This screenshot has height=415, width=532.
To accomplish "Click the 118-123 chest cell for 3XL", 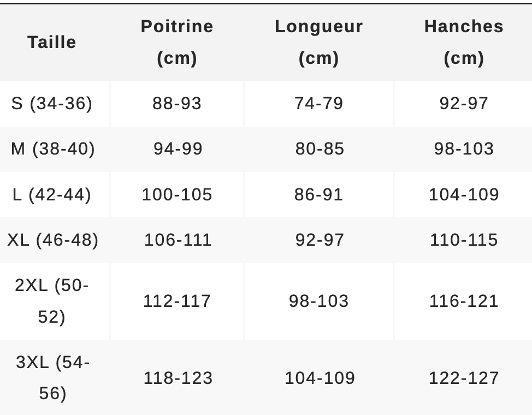I will [178, 378].
